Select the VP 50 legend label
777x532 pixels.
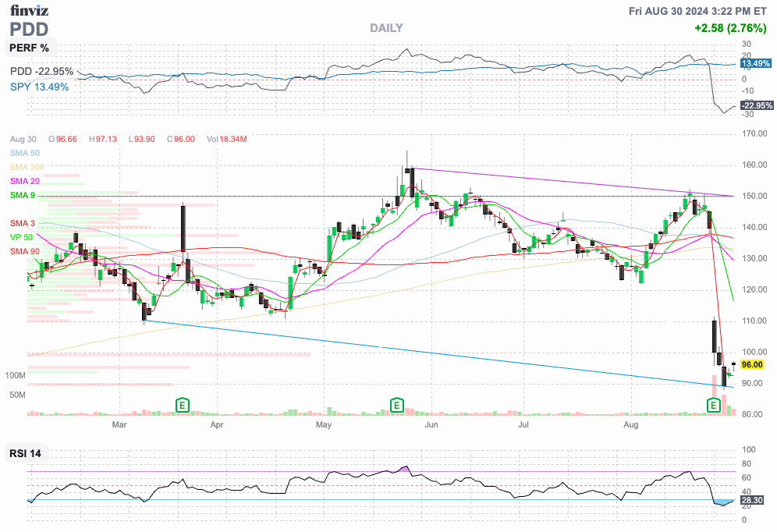click(21, 237)
